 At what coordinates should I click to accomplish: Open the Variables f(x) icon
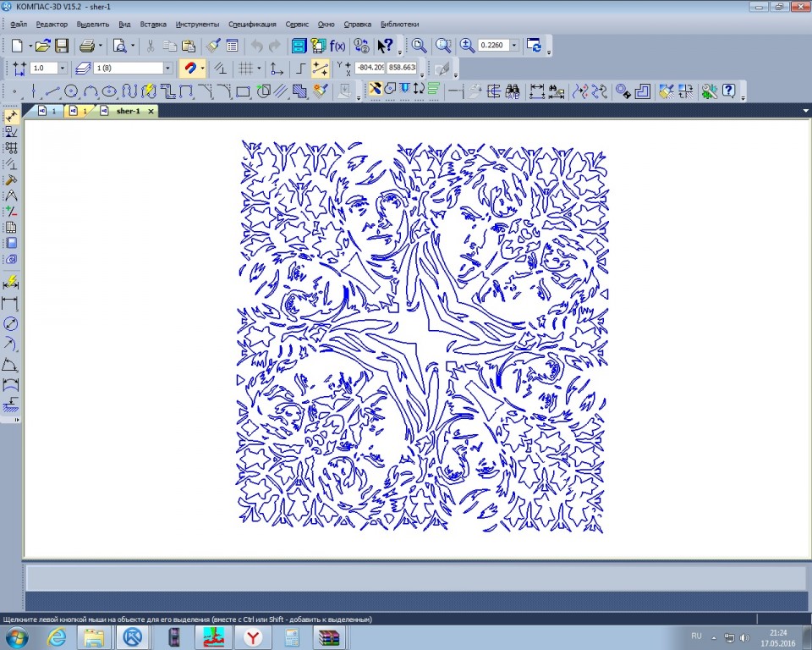337,46
